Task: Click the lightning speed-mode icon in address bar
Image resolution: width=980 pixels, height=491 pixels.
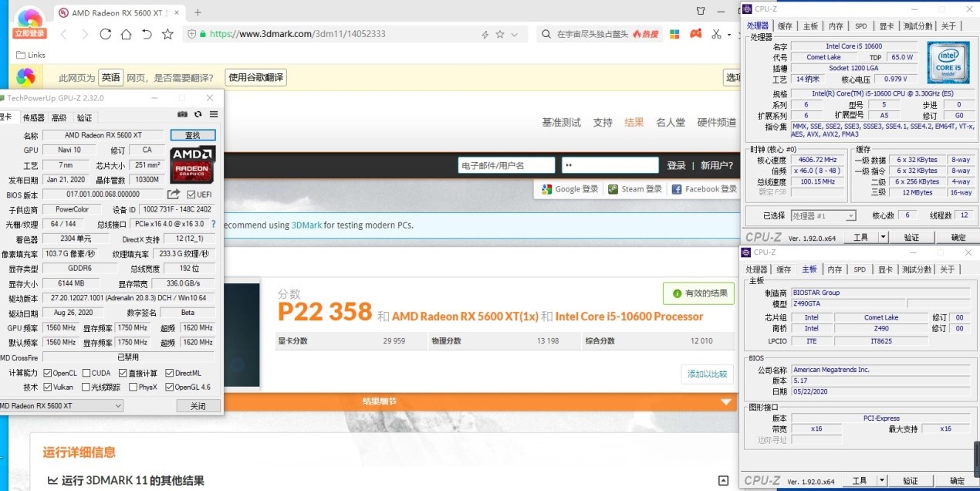Action: point(485,34)
